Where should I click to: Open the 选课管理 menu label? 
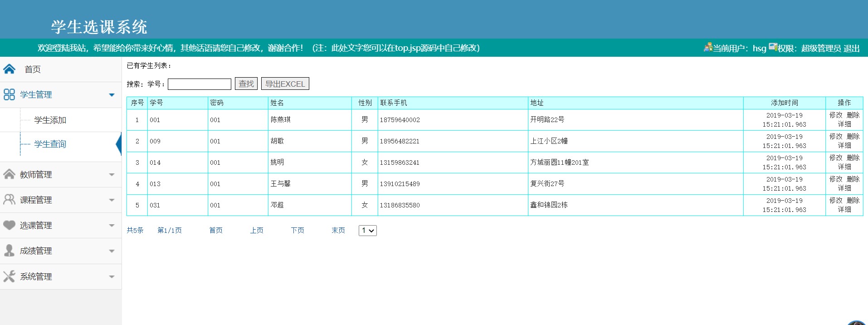pos(36,226)
